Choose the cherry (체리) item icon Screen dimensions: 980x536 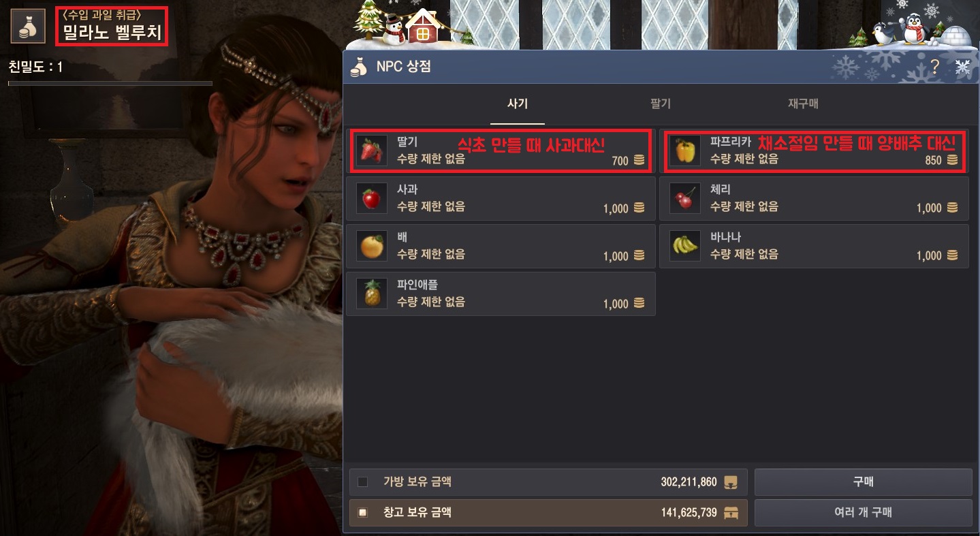[x=685, y=199]
